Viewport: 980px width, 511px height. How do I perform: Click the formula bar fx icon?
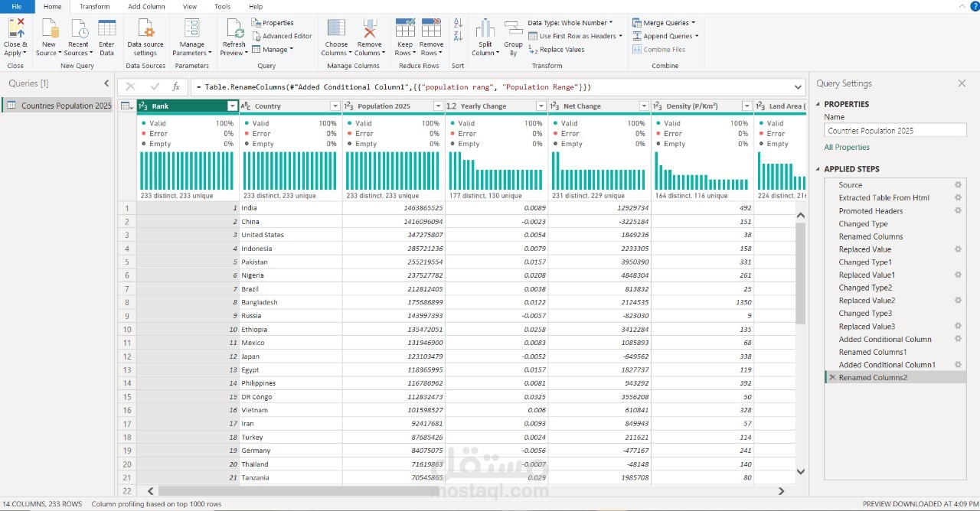176,87
